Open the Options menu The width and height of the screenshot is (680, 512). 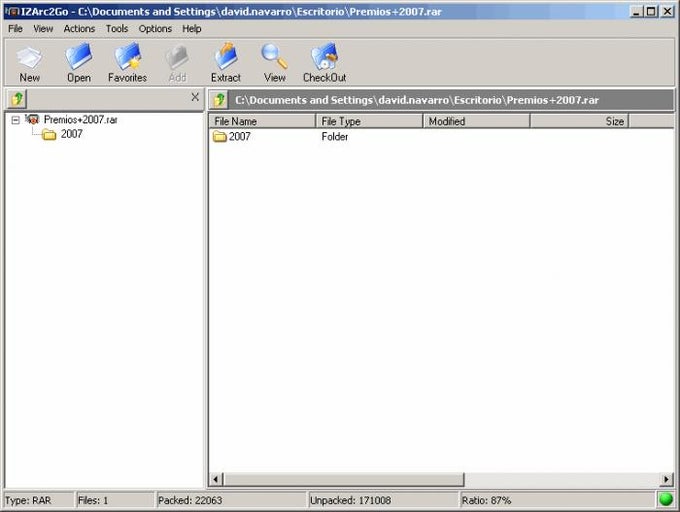point(155,29)
